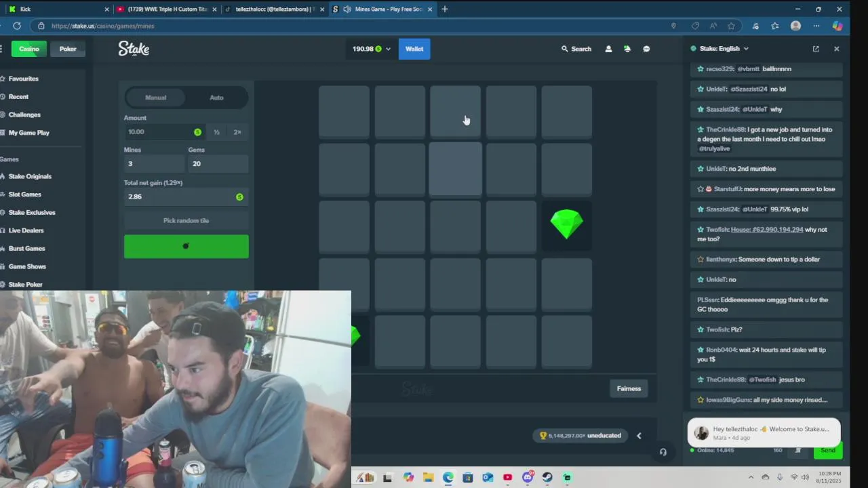868x488 pixels.
Task: Open Discord from taskbar
Action: [528, 477]
